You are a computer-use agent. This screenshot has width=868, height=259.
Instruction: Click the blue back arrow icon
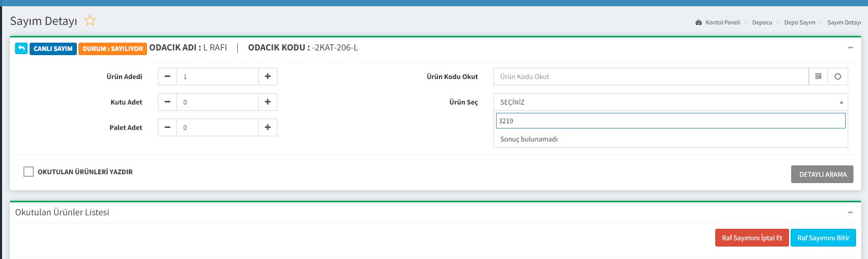click(x=21, y=48)
